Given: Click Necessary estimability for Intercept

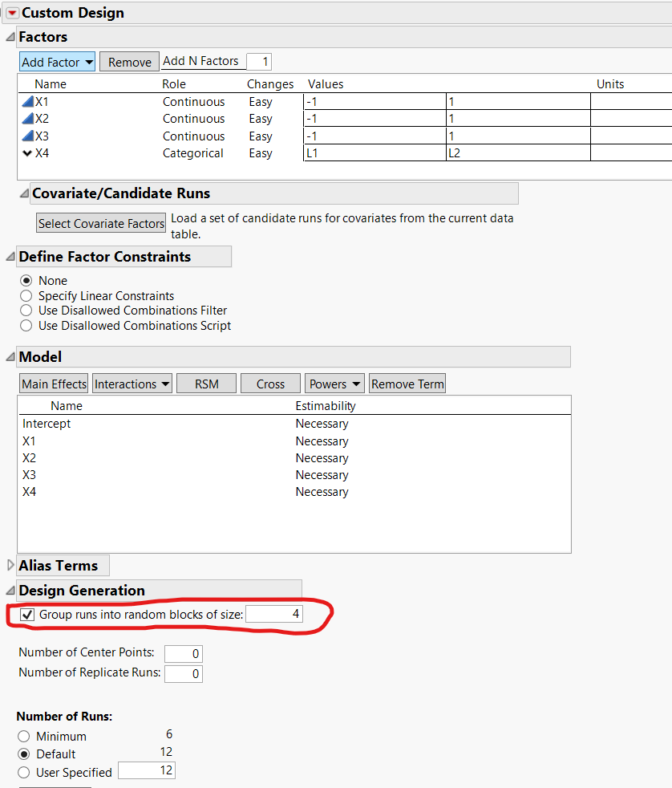Looking at the screenshot, I should 322,424.
